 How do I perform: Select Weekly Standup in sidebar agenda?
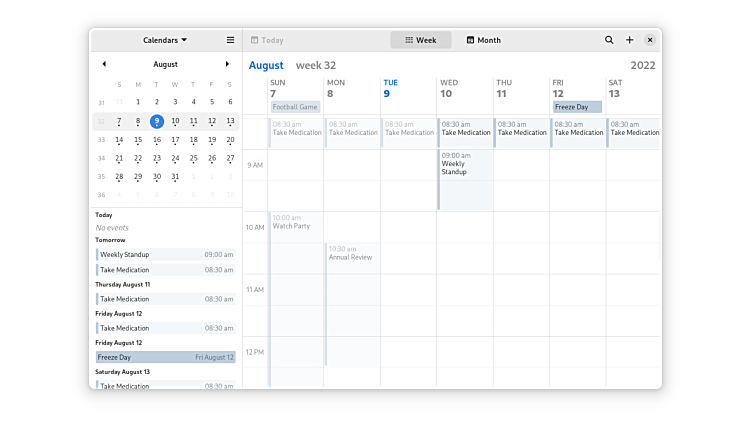[165, 255]
